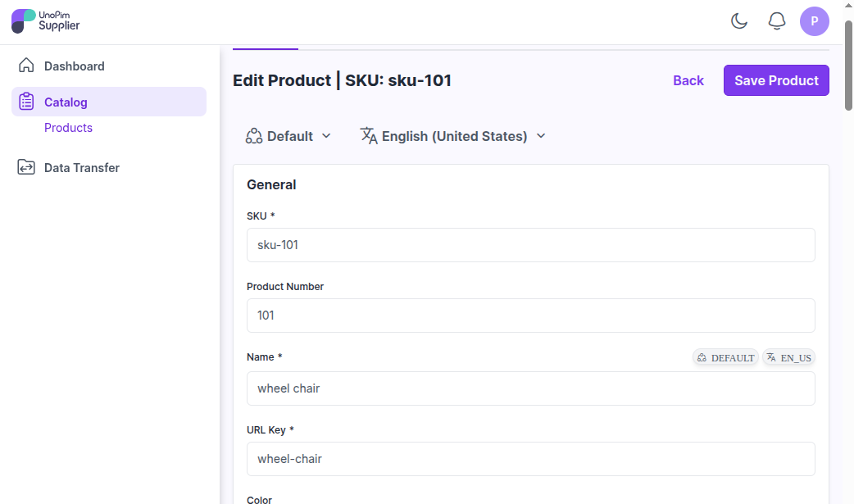Image resolution: width=854 pixels, height=504 pixels.
Task: Focus the SKU input field
Action: pos(530,245)
